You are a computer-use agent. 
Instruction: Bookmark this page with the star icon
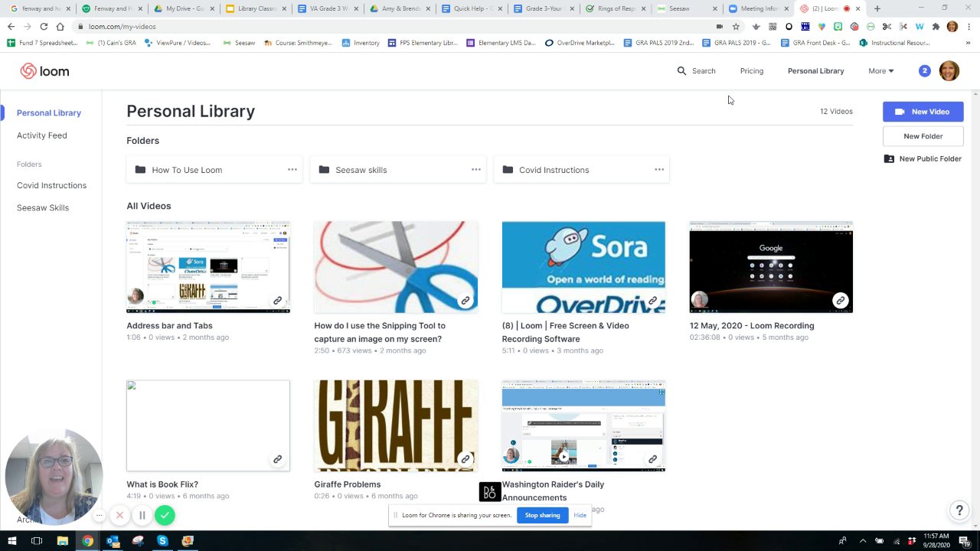[736, 26]
